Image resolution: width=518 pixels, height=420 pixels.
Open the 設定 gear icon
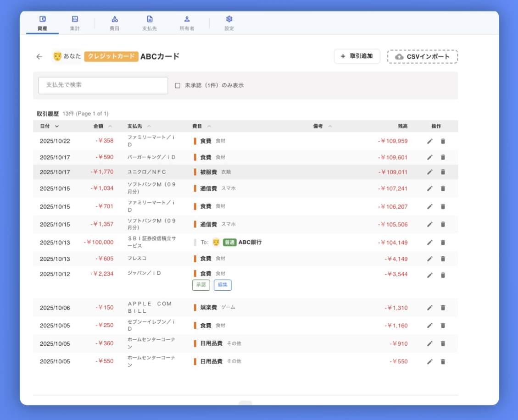(x=229, y=20)
